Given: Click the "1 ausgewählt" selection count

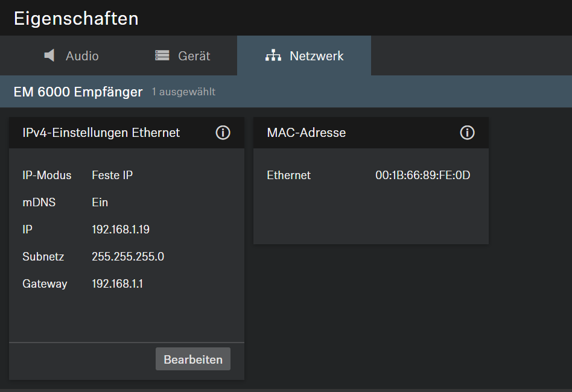Looking at the screenshot, I should pyautogui.click(x=183, y=92).
